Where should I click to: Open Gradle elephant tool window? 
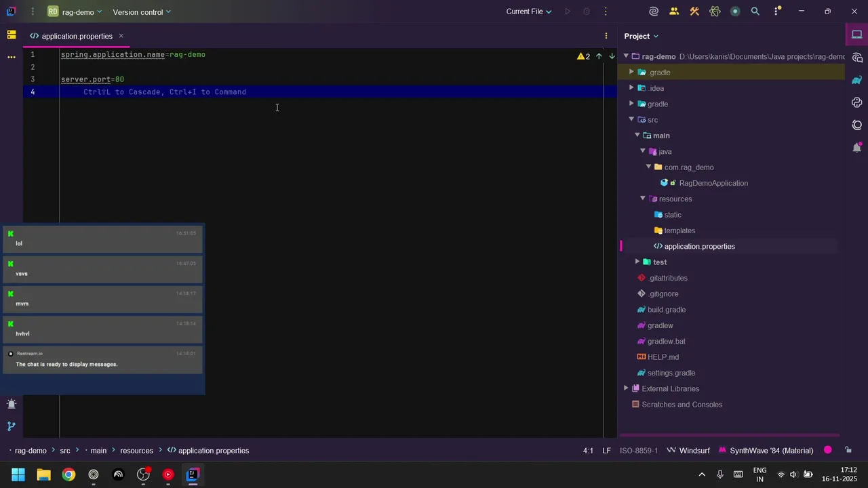pos(857,80)
